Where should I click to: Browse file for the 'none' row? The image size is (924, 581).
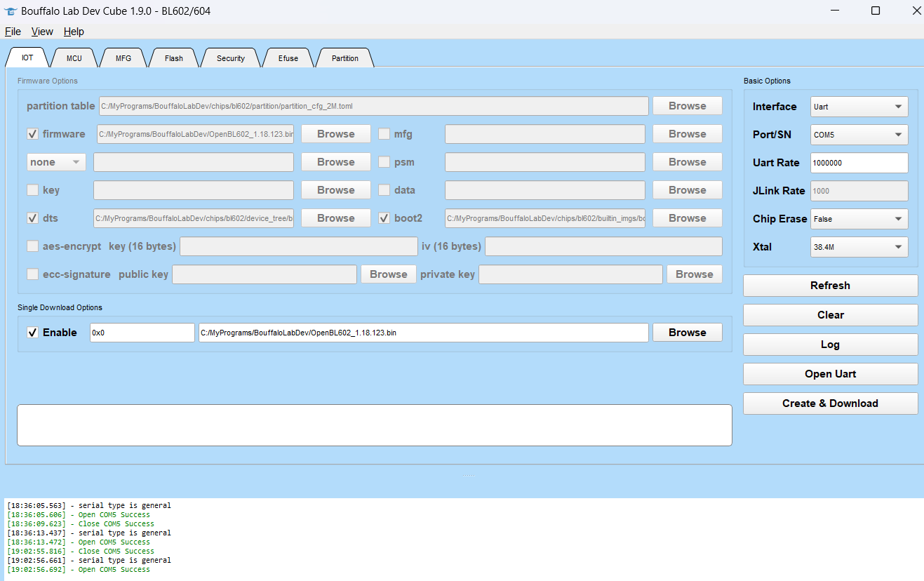[x=336, y=162]
